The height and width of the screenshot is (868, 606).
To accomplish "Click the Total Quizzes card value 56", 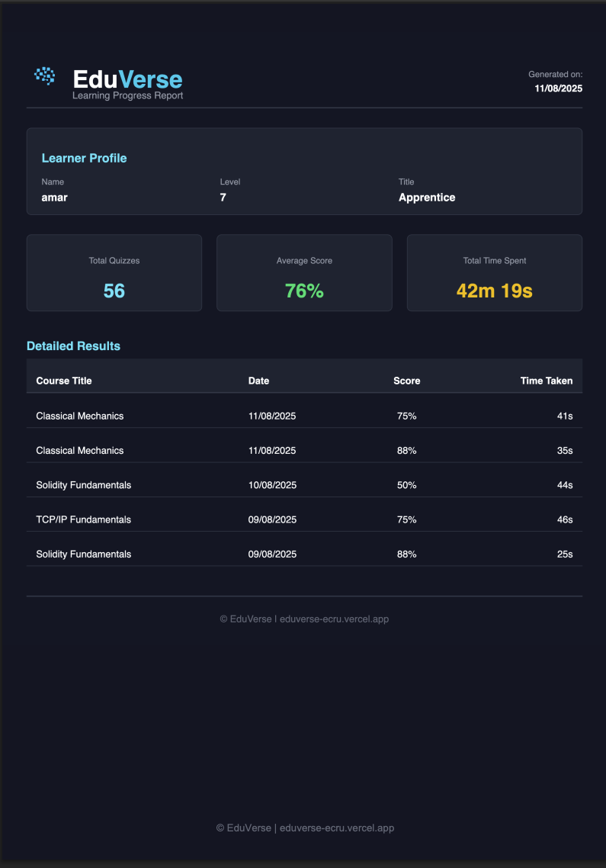I will tap(114, 291).
